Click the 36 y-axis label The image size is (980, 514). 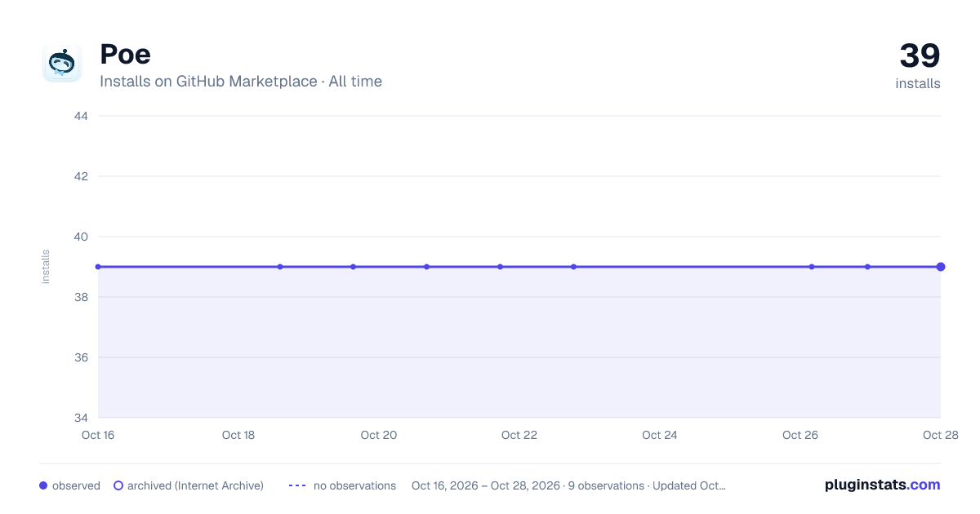(x=81, y=357)
